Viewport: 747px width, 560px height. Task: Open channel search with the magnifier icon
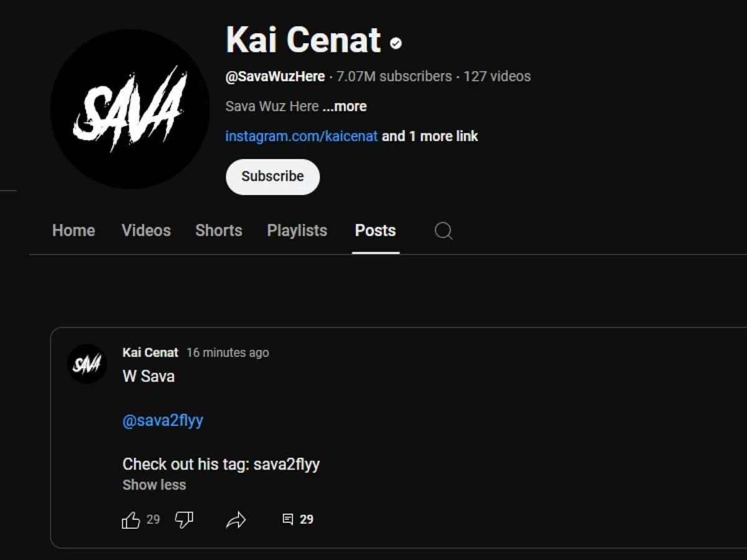pyautogui.click(x=443, y=231)
